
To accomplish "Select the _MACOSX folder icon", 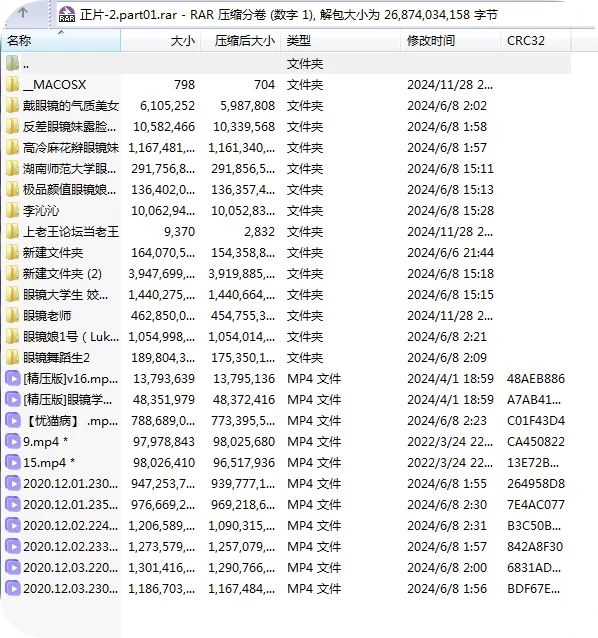I will point(13,85).
